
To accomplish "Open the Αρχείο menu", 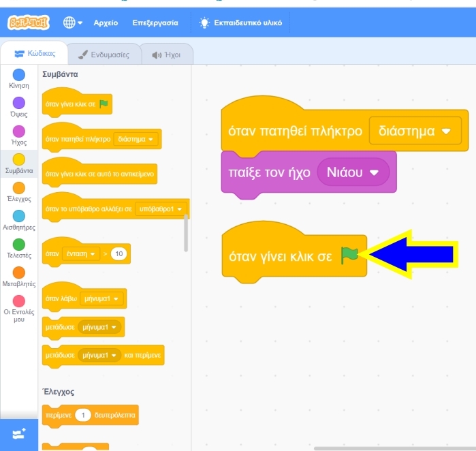I will tap(106, 22).
